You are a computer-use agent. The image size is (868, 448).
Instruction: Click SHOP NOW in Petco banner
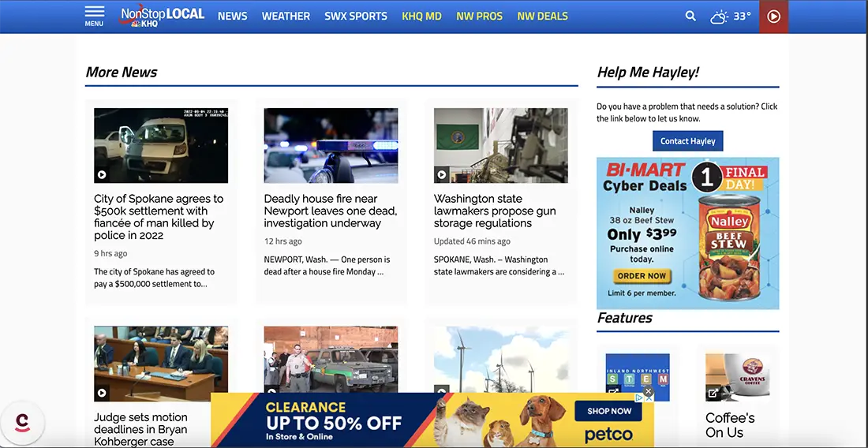pos(608,411)
